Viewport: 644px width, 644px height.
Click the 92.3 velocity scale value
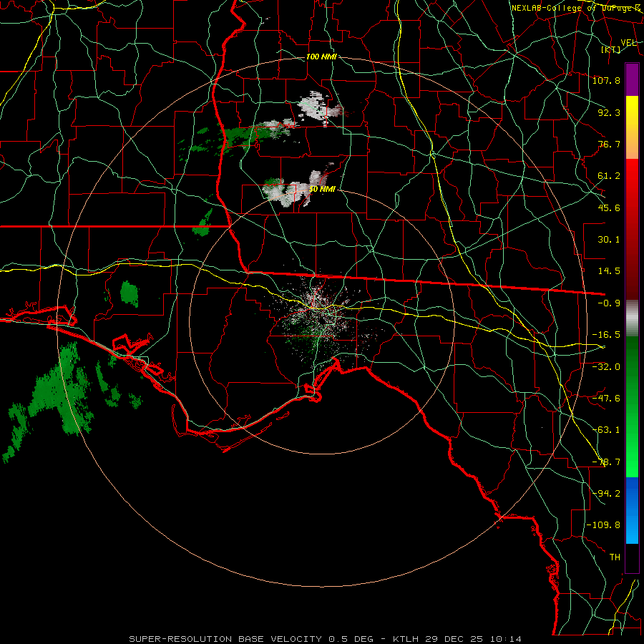[x=609, y=112]
